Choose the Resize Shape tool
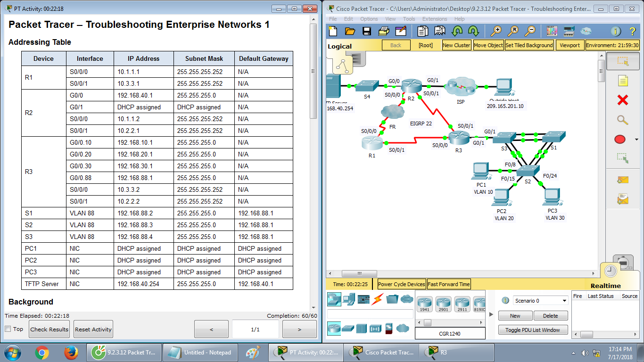The image size is (644, 362). tap(623, 158)
